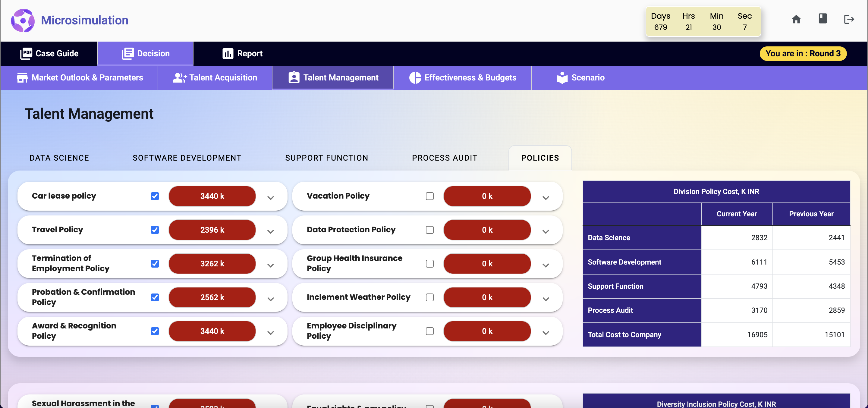Open Case Guide via the PDF icon
This screenshot has height=408, width=868.
[x=27, y=53]
